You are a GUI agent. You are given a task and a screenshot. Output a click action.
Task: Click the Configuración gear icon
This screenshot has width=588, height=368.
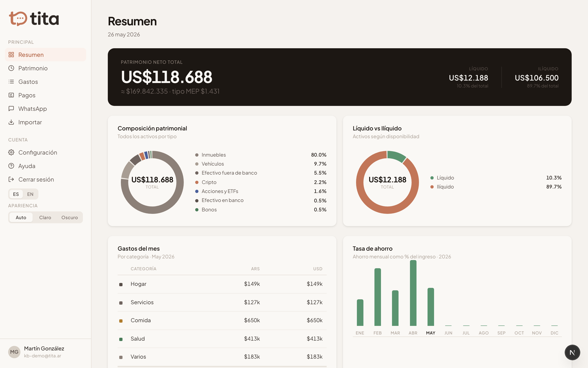11,152
